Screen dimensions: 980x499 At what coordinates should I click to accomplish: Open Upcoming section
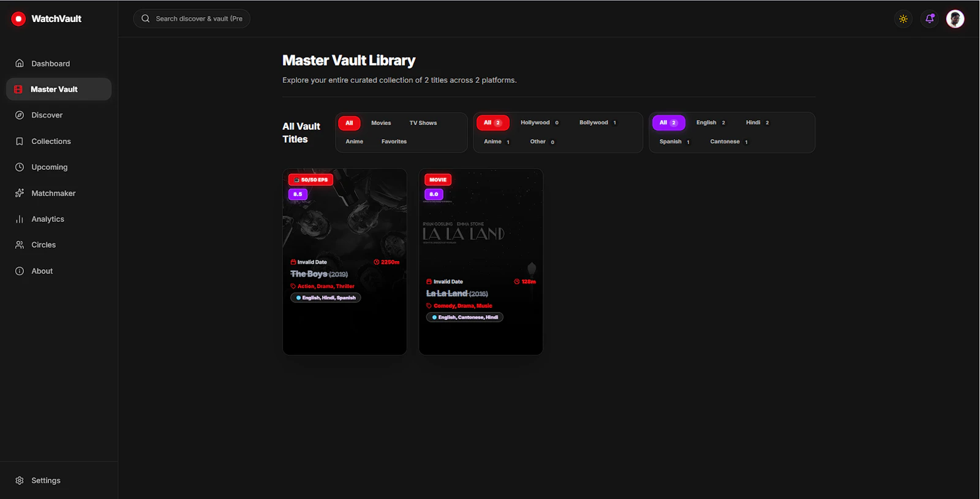pyautogui.click(x=59, y=167)
